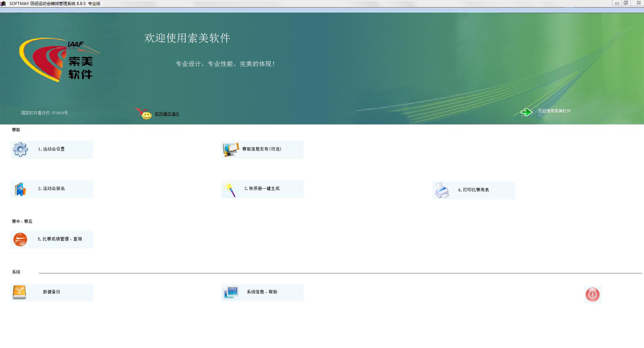The image size is (644, 348).
Task: Open 4.打印比赛用表 button
Action: [474, 190]
